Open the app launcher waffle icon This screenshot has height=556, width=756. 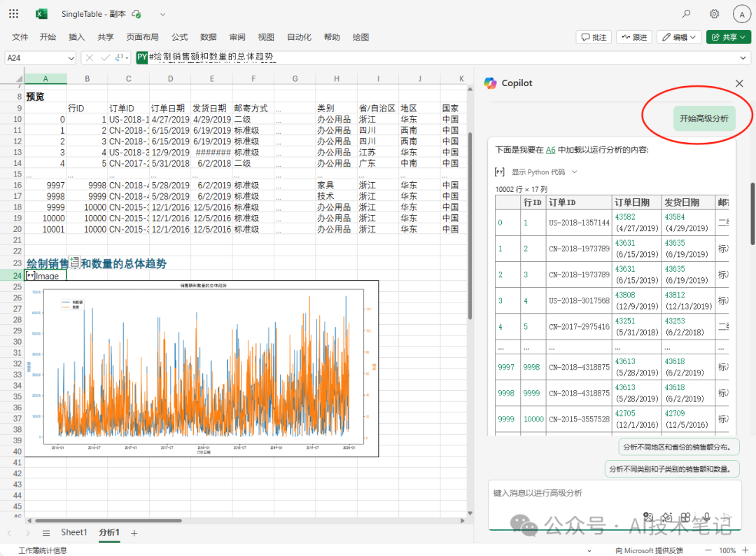(15, 14)
